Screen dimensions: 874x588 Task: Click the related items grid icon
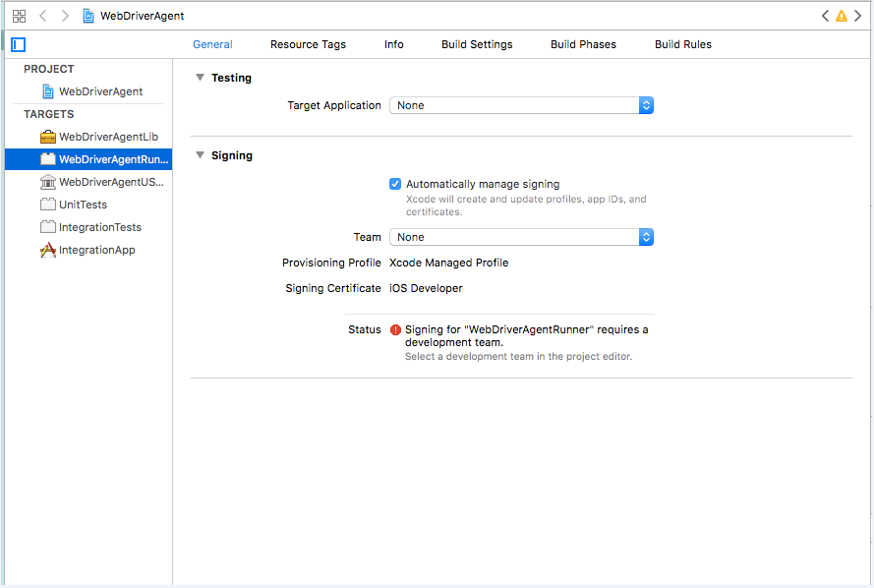point(19,16)
